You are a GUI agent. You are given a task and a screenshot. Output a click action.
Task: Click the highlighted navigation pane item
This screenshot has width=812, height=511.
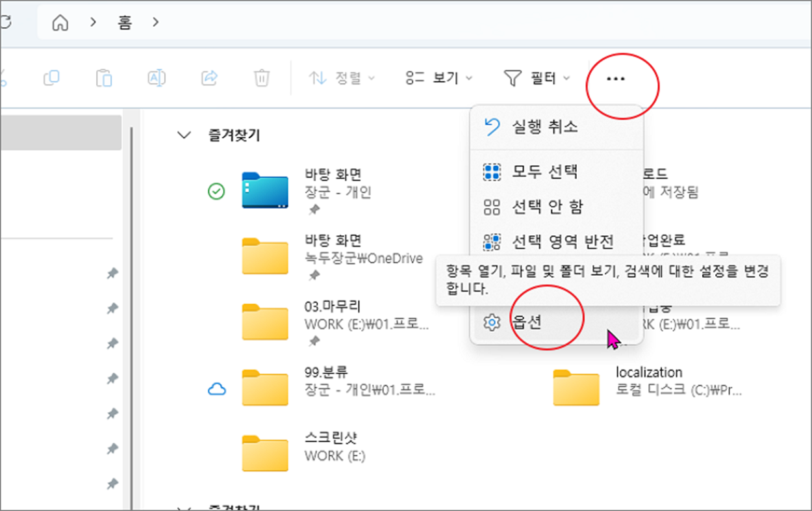(x=60, y=133)
